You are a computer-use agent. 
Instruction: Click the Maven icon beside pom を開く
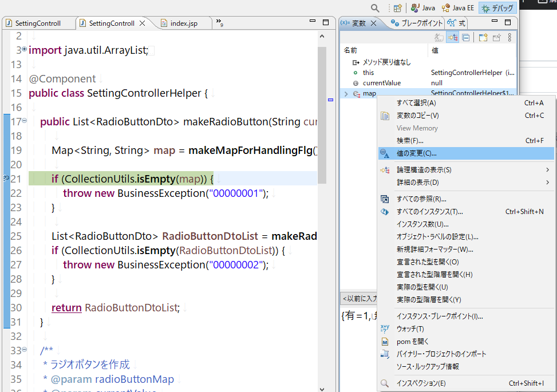[385, 343]
